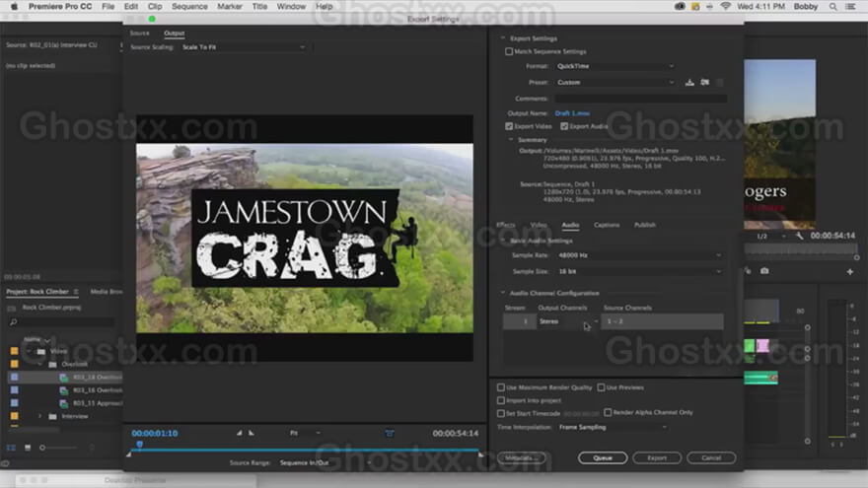Click the Set Out Point marker icon

[252, 433]
